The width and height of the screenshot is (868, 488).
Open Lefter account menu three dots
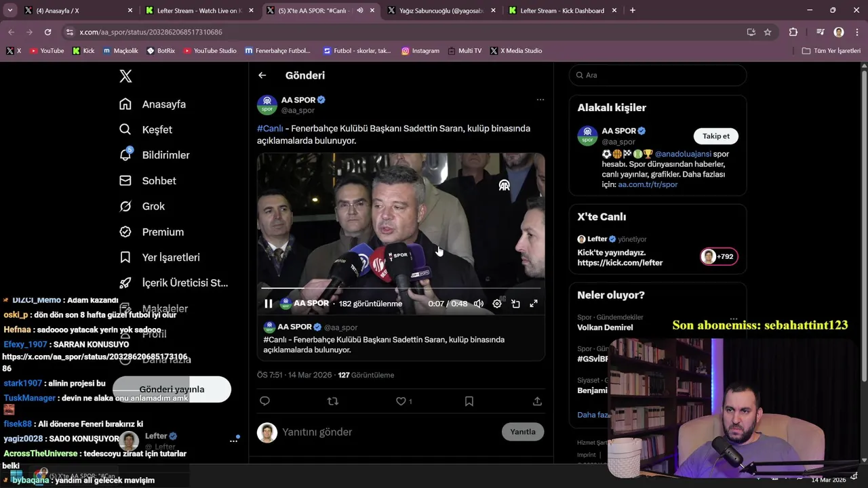coord(234,441)
